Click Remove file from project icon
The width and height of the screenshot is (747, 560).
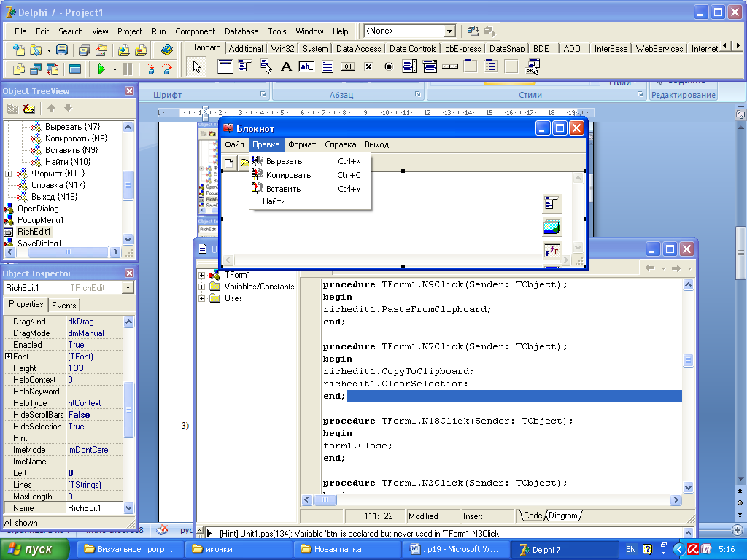click(x=141, y=50)
